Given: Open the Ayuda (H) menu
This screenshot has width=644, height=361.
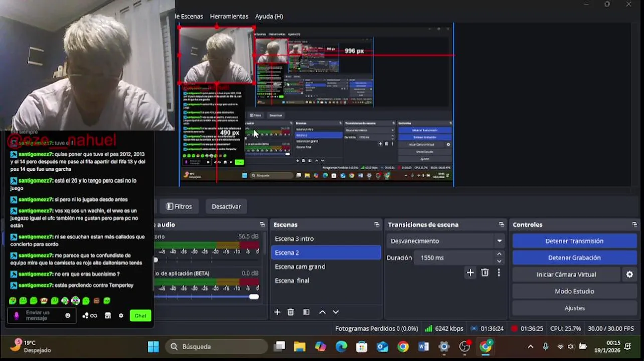Looking at the screenshot, I should (x=269, y=16).
